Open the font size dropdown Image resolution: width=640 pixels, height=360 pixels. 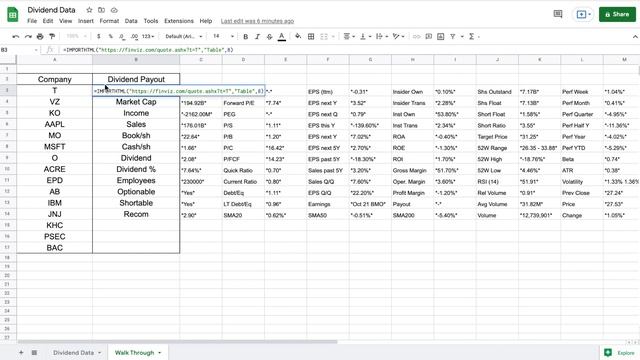coord(223,37)
